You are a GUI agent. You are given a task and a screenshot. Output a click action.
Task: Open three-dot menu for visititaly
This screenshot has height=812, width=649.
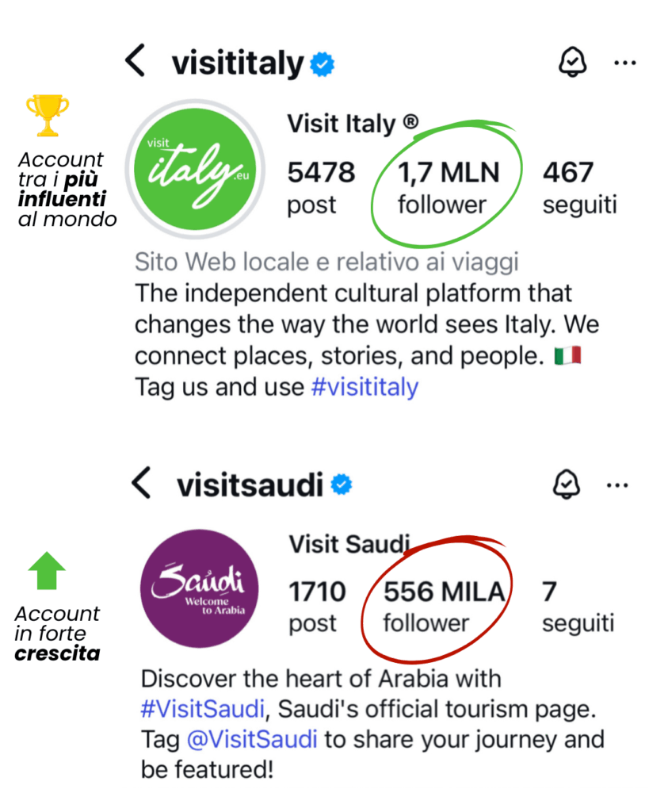(x=624, y=63)
